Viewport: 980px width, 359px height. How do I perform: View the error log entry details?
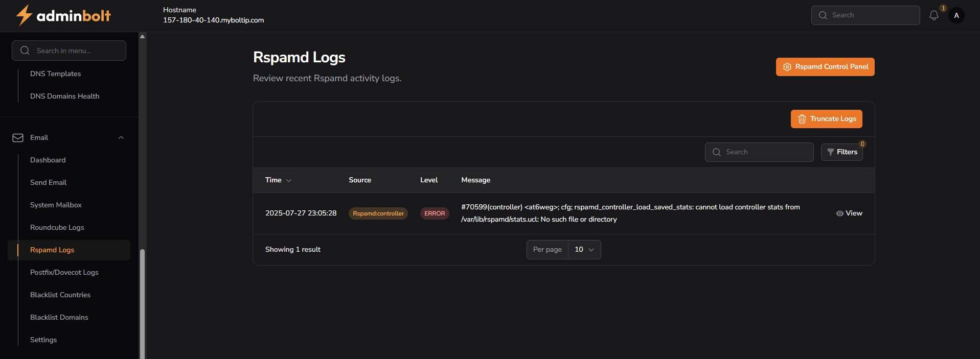(849, 213)
